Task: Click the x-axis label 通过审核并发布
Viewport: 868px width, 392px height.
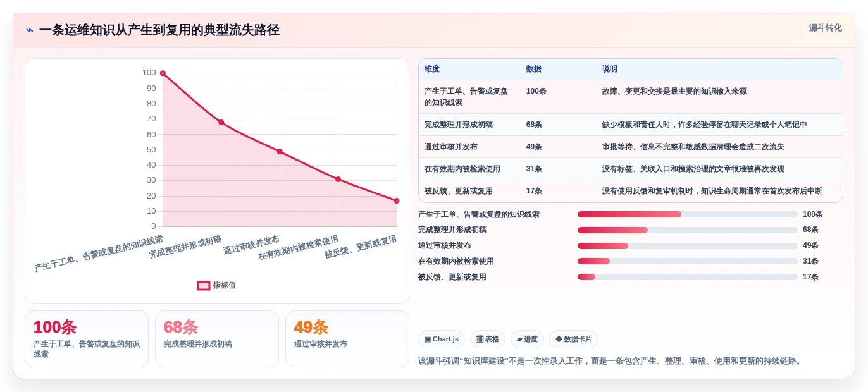Action: pos(251,245)
